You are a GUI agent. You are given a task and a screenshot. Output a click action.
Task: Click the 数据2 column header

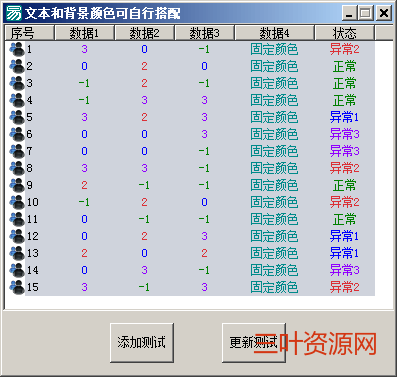[x=144, y=33]
